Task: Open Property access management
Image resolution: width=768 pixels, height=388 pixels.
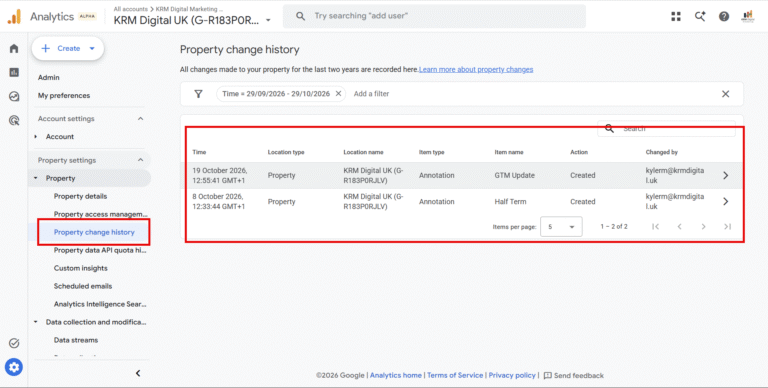Action: 100,214
